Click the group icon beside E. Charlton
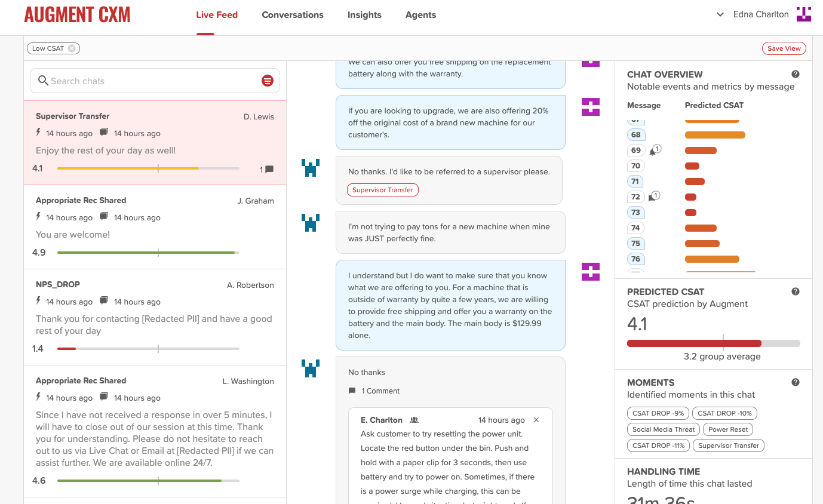The image size is (823, 504). [x=414, y=420]
